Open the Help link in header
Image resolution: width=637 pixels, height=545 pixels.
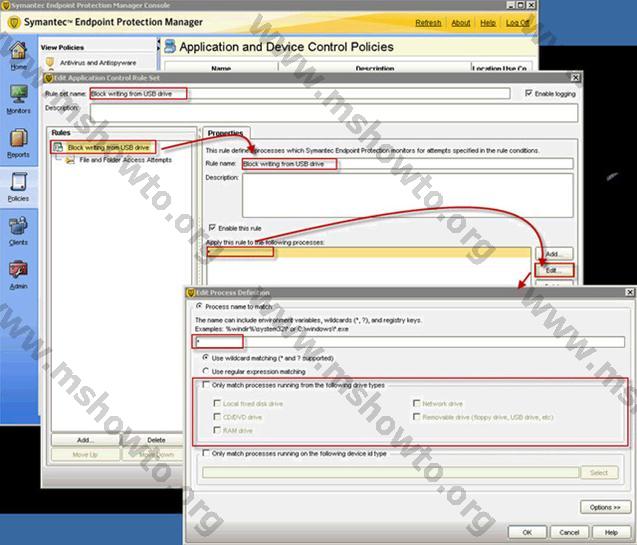(x=488, y=23)
